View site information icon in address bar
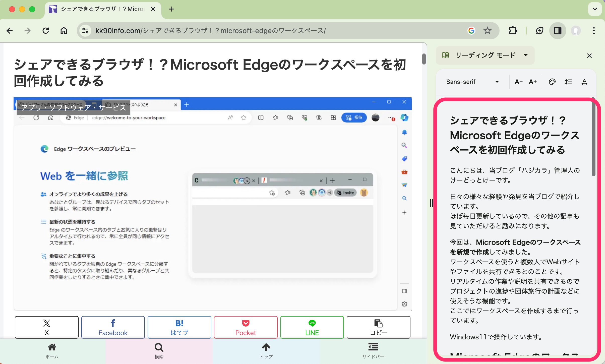 85,31
